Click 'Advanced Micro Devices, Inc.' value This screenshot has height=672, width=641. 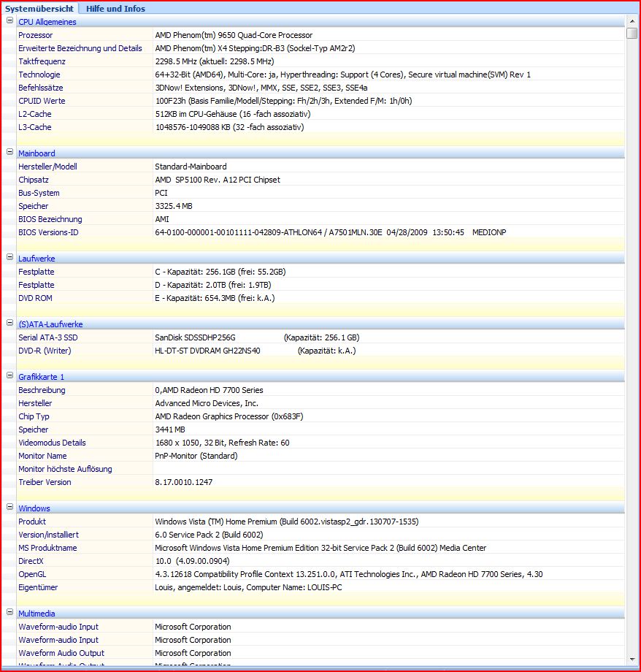(207, 403)
